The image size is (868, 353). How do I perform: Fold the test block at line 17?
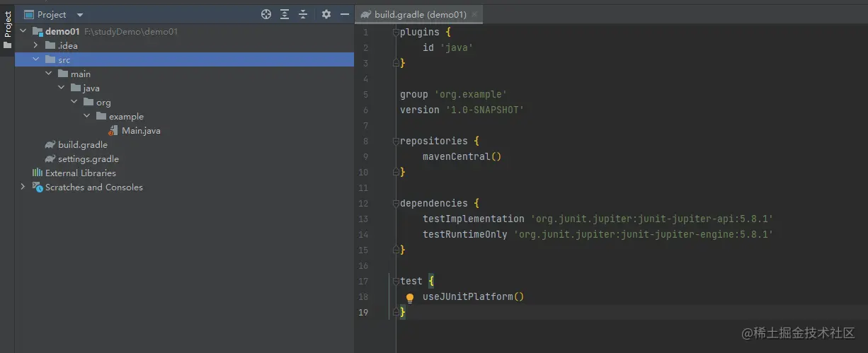(x=396, y=281)
